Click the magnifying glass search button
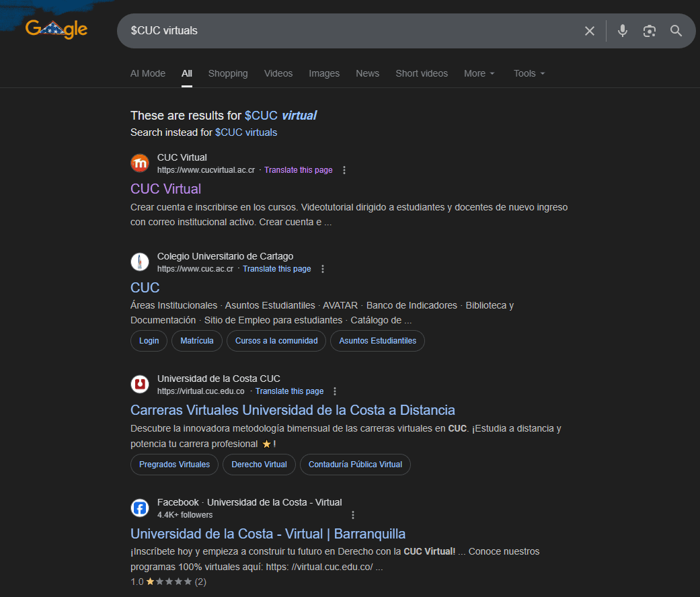This screenshot has width=700, height=597. coord(676,31)
